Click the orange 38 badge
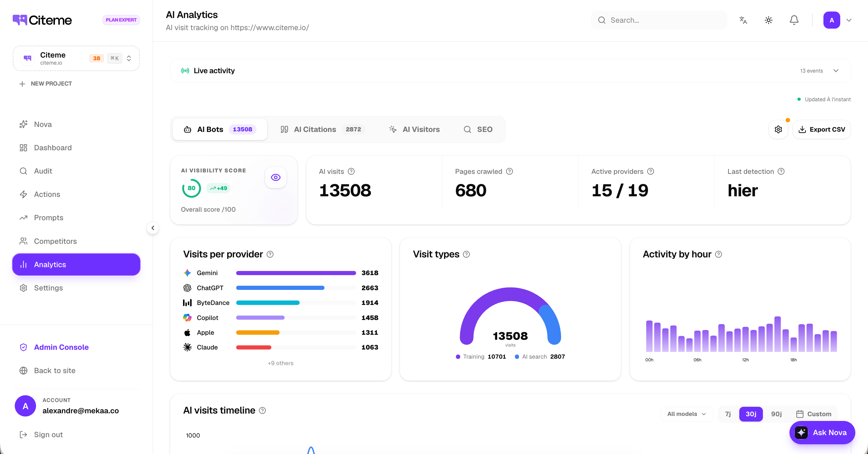Image resolution: width=868 pixels, height=454 pixels. [96, 58]
